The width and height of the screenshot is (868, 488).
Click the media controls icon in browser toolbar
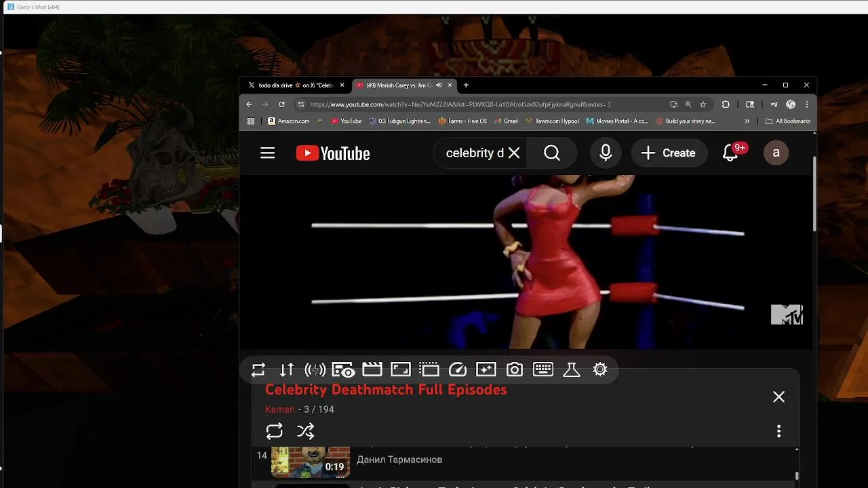(774, 104)
